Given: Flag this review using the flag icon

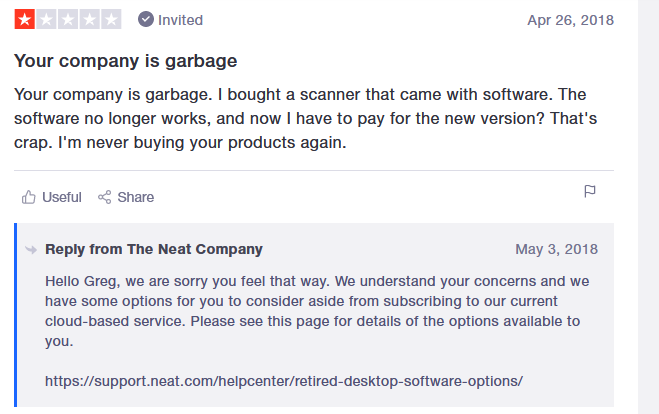Looking at the screenshot, I should click(590, 191).
